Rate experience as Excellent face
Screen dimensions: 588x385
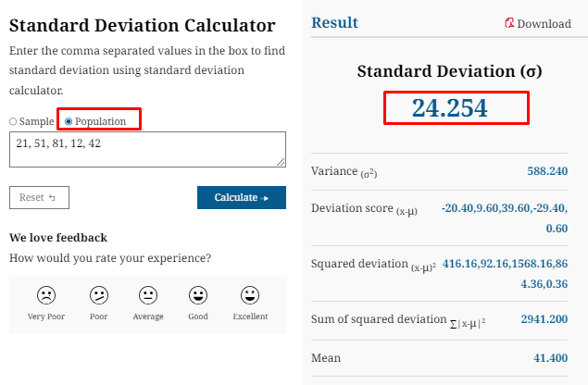coord(250,295)
